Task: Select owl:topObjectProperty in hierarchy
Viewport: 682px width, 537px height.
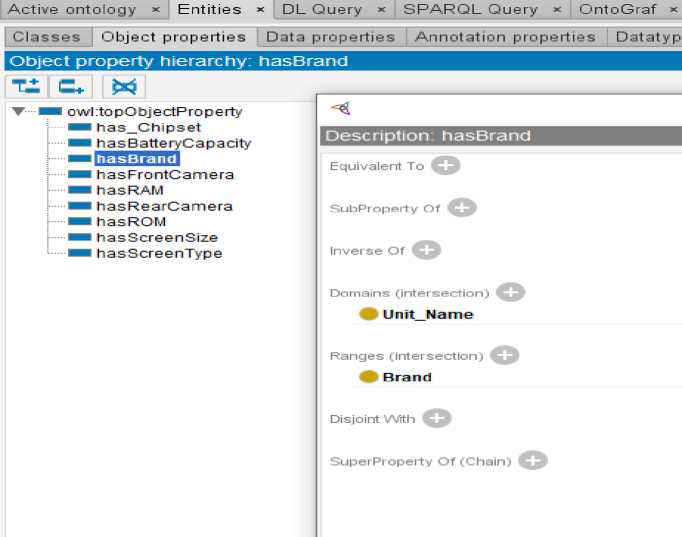Action: [x=154, y=111]
